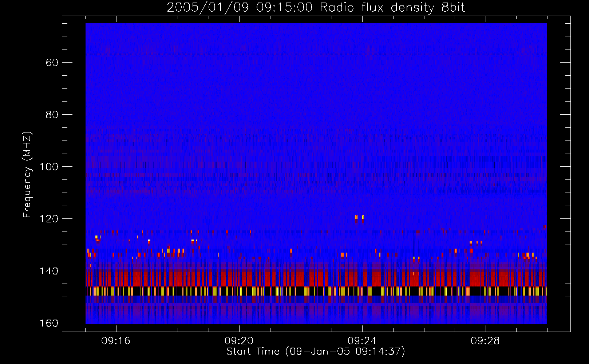Select the 80 frequency tick label
This screenshot has width=589, height=364.
[52, 115]
